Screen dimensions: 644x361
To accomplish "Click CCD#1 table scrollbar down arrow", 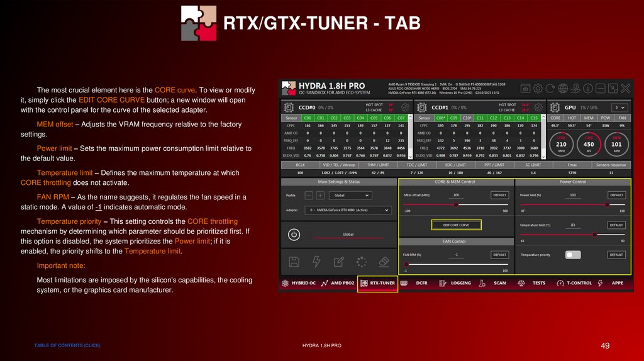I will [x=543, y=156].
